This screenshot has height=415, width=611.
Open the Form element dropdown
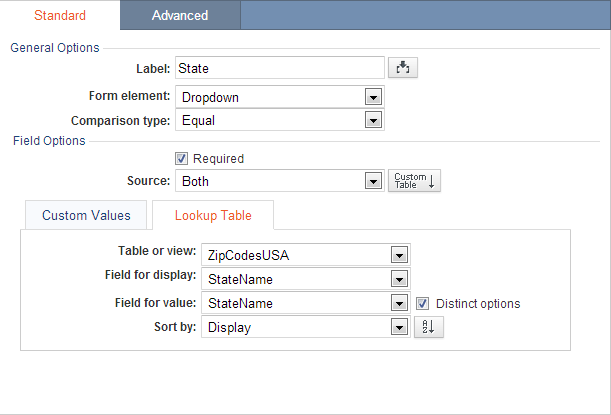coord(280,97)
